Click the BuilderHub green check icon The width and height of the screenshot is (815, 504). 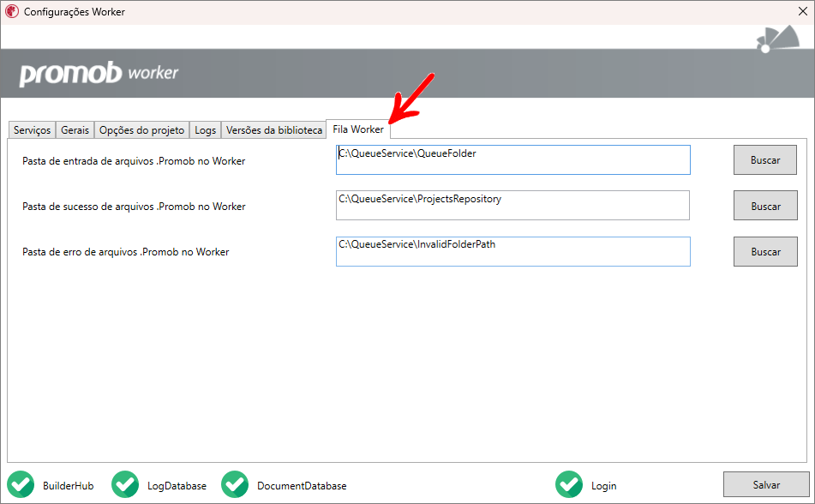(x=21, y=484)
